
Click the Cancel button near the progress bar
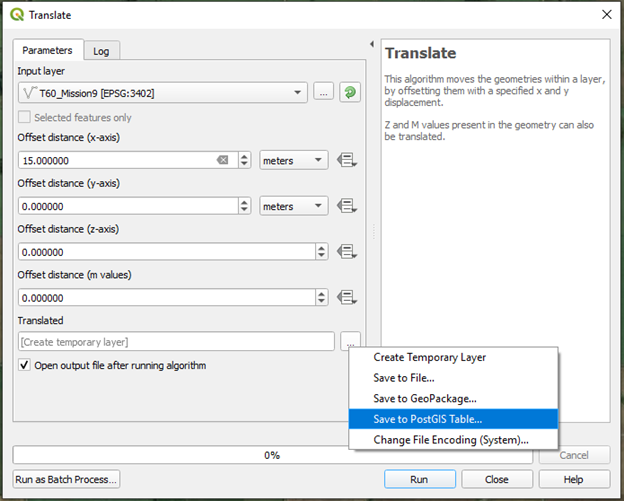tap(574, 455)
